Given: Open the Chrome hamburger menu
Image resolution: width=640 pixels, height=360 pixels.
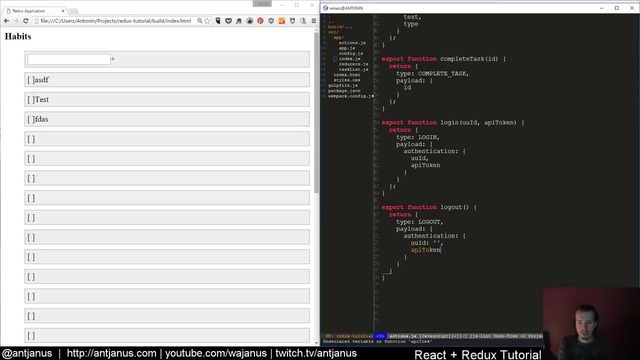Looking at the screenshot, I should click(314, 21).
